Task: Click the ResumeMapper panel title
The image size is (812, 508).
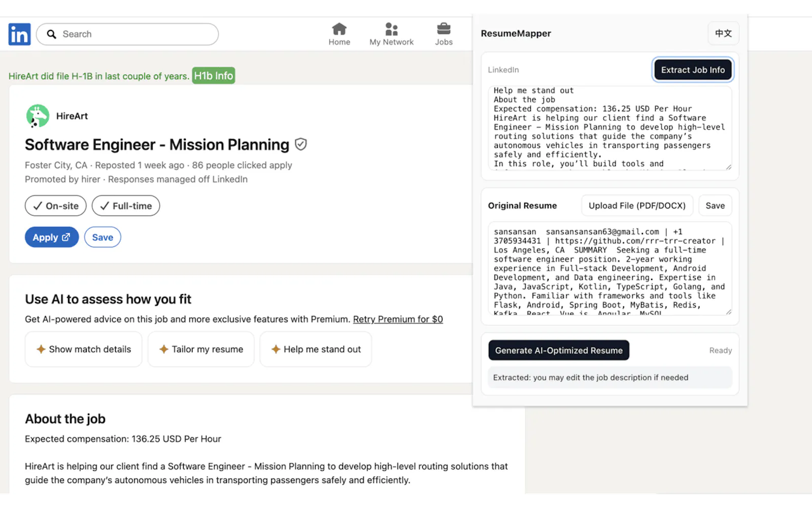Action: 516,34
